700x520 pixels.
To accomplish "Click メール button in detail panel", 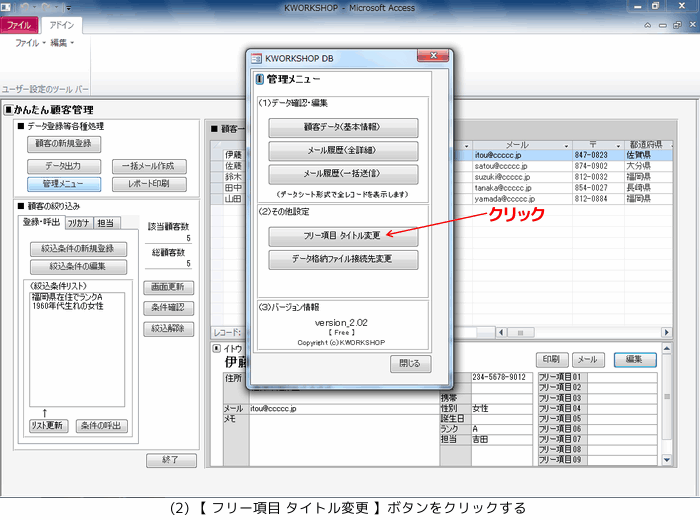I will (588, 359).
